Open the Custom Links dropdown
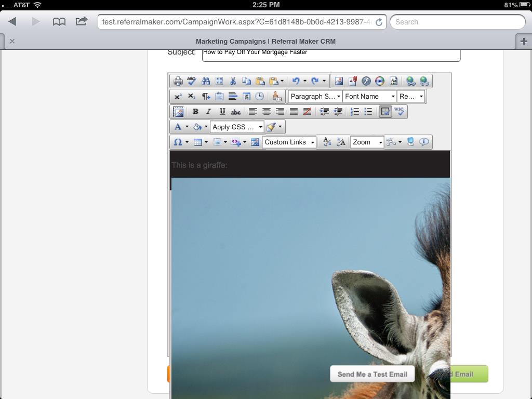Viewport: 532px width, 399px height. click(289, 142)
